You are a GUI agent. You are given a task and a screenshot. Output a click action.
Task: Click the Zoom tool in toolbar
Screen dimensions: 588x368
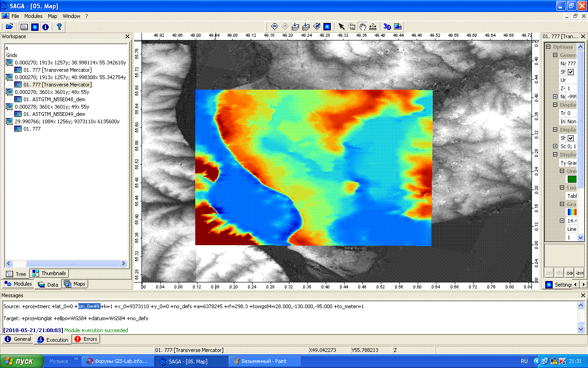[352, 27]
